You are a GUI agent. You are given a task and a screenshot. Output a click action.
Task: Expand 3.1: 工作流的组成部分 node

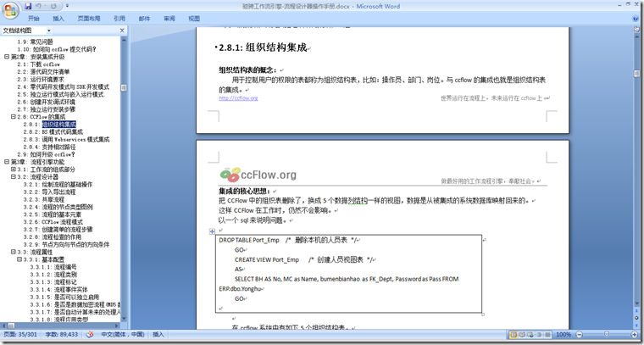pyautogui.click(x=14, y=170)
